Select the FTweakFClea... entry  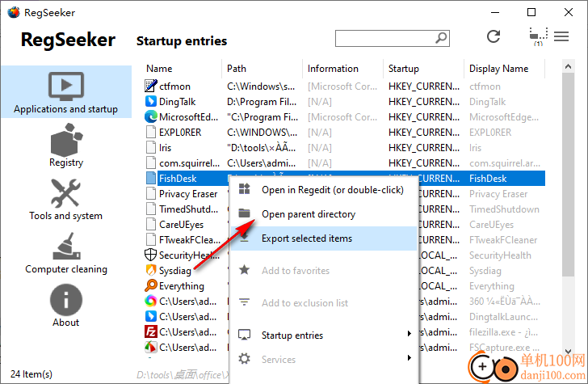pyautogui.click(x=190, y=240)
